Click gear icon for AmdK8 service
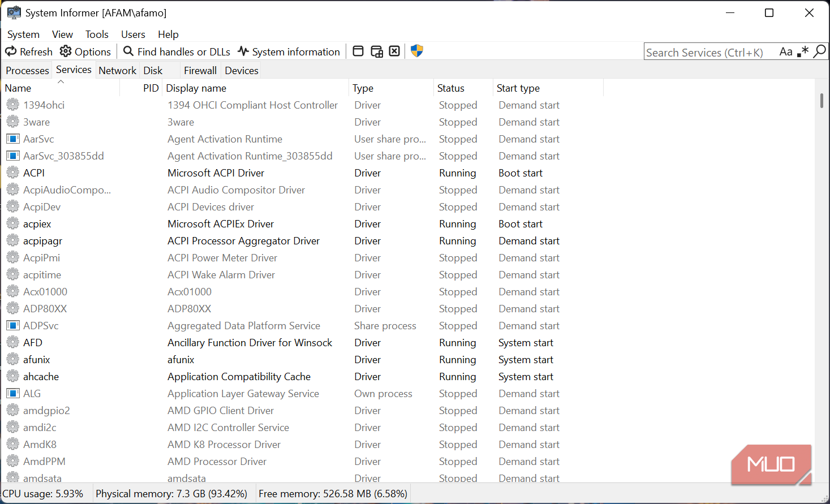This screenshot has height=504, width=830. (x=12, y=444)
